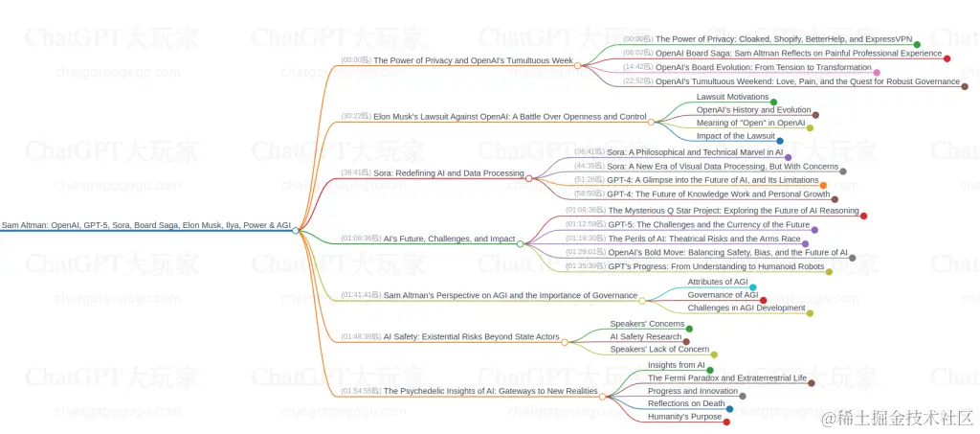
Task: Collapse the Sora: Redefining AI branch circle
Action: [528, 178]
